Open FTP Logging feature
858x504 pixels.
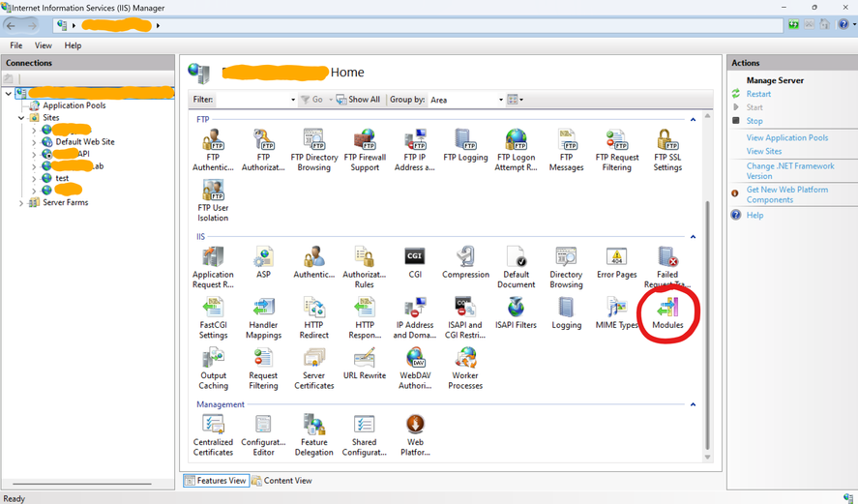click(465, 145)
